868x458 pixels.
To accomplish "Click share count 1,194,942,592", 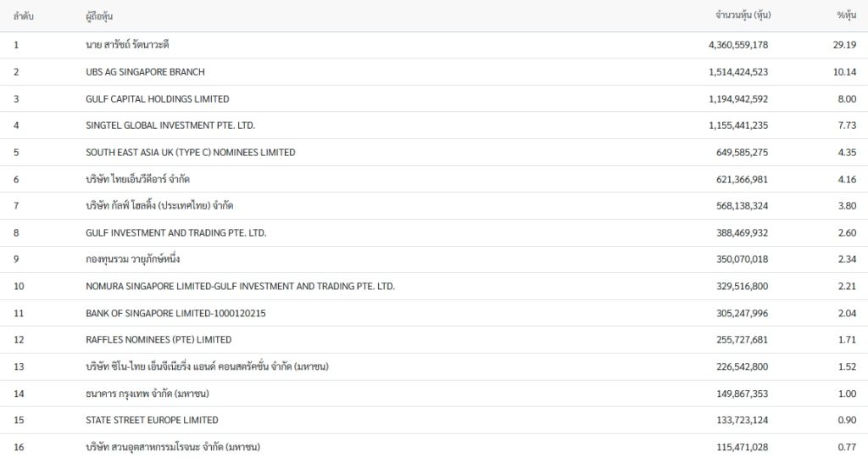I will coord(738,99).
